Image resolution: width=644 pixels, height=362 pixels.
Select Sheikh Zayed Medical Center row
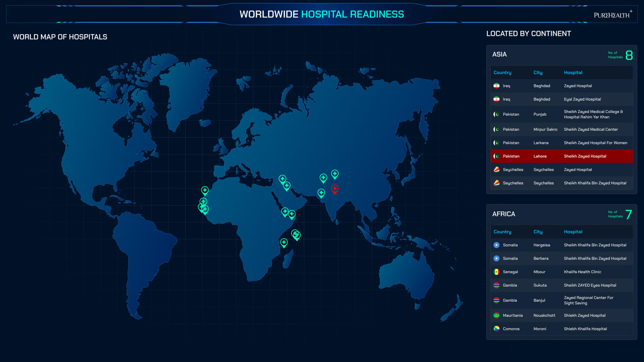click(x=590, y=129)
